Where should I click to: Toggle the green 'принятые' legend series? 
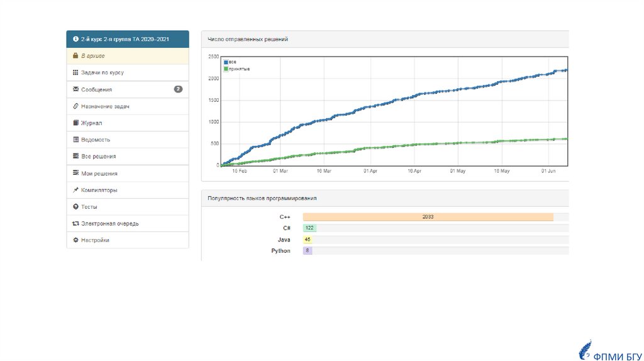(236, 69)
